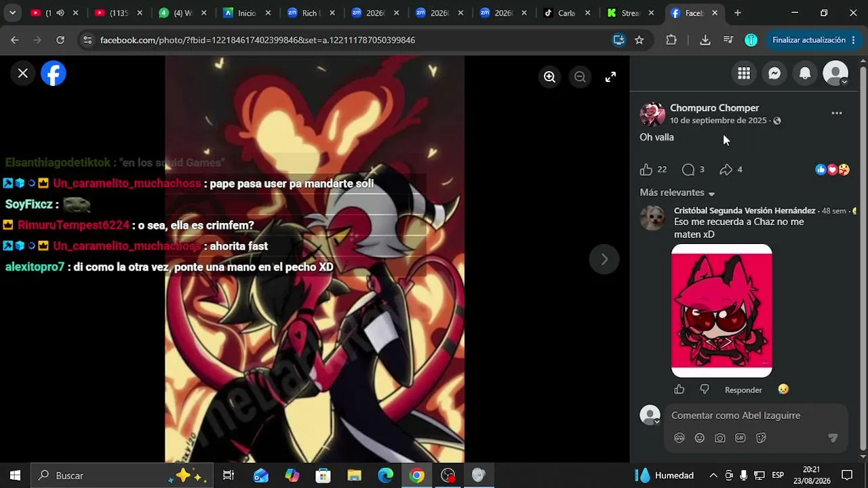Add a sticker to the comment
868x488 pixels.
click(x=761, y=438)
